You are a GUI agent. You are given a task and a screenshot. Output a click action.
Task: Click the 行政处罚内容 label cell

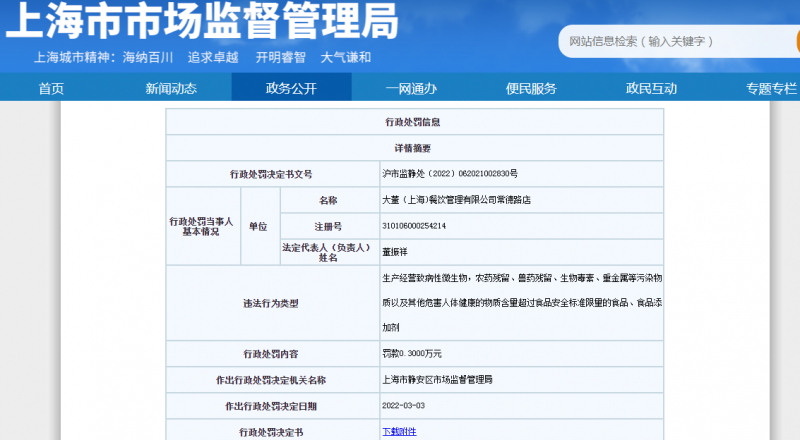pyautogui.click(x=272, y=354)
